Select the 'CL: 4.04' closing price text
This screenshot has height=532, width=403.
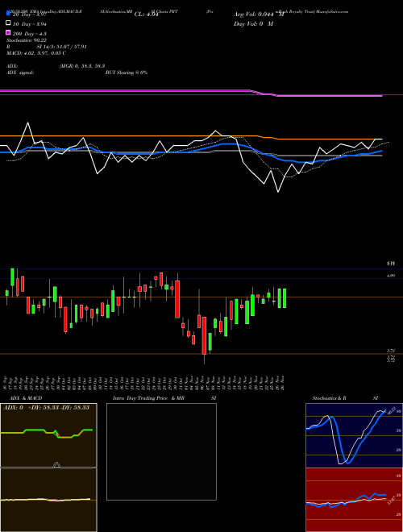(x=146, y=15)
